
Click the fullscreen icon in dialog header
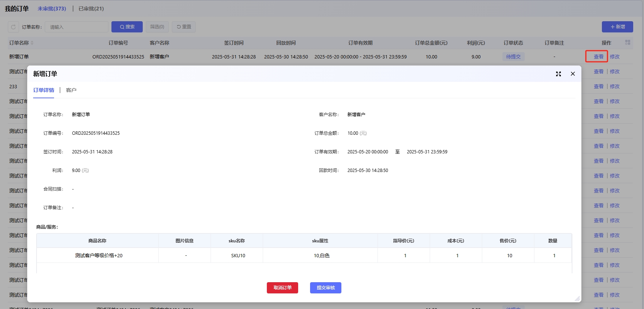(558, 74)
